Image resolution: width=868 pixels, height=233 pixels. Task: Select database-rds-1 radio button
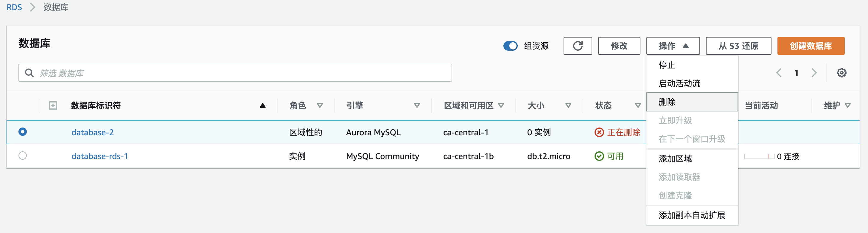pos(23,156)
